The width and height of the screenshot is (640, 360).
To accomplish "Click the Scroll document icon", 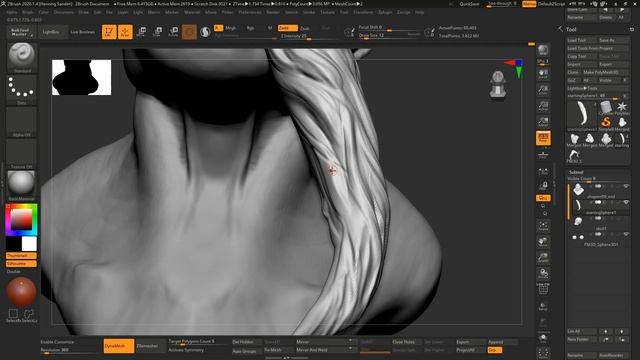I will tap(543, 74).
